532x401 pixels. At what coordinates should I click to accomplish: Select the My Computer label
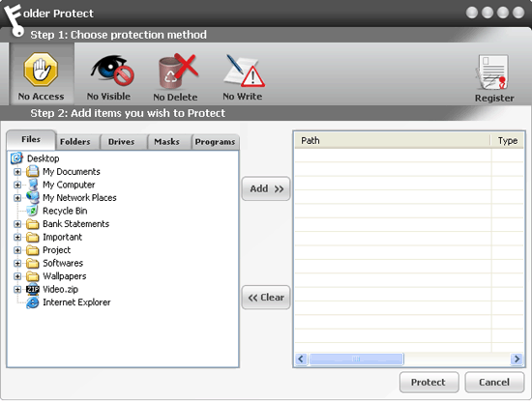tap(69, 185)
